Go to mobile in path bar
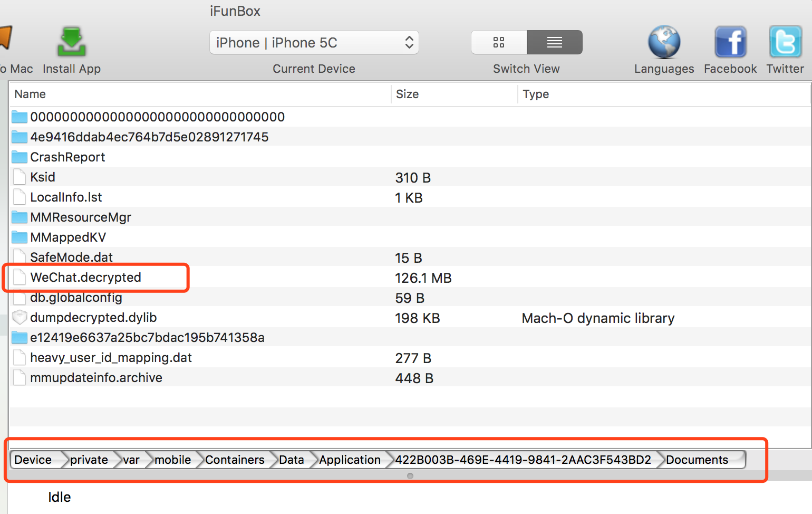Viewport: 812px width, 514px height. point(172,460)
